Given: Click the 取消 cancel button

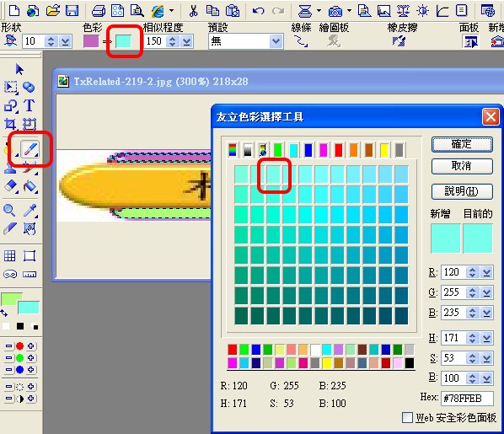Looking at the screenshot, I should [462, 166].
